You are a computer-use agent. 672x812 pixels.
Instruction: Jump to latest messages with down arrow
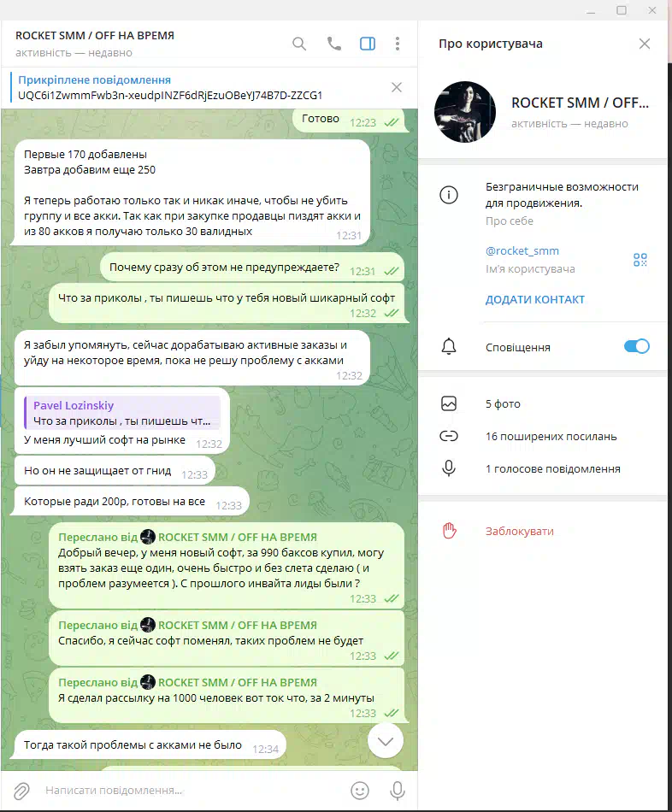tap(385, 741)
